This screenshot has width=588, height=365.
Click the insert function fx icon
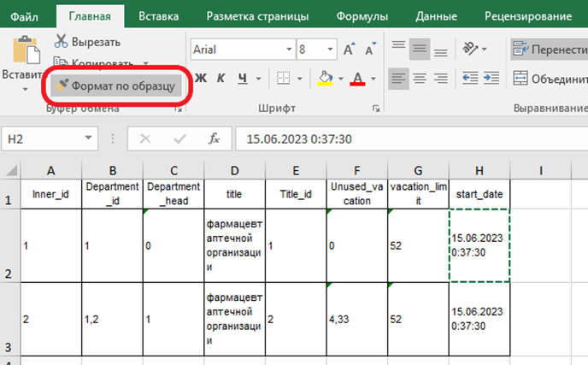pos(215,138)
